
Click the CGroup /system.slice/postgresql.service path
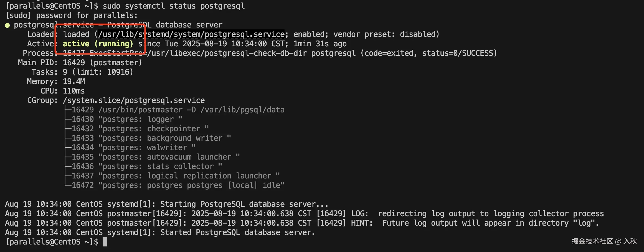tap(134, 100)
